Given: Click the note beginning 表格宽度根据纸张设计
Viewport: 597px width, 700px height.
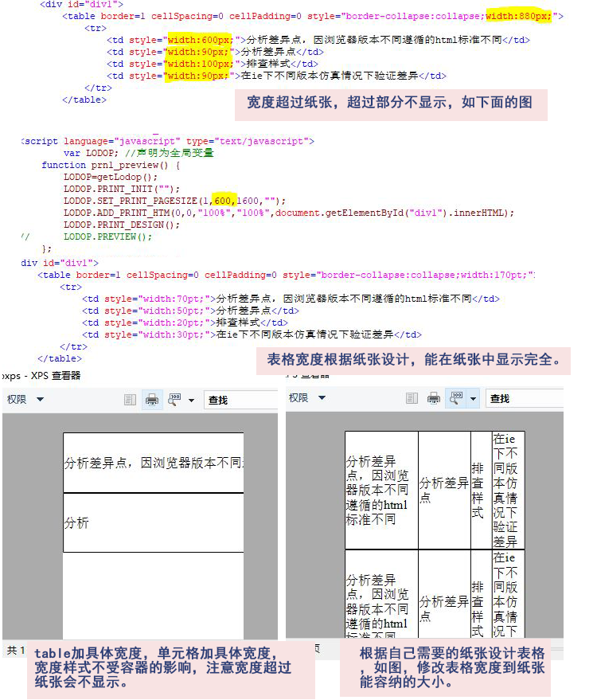Looking at the screenshot, I should click(414, 360).
